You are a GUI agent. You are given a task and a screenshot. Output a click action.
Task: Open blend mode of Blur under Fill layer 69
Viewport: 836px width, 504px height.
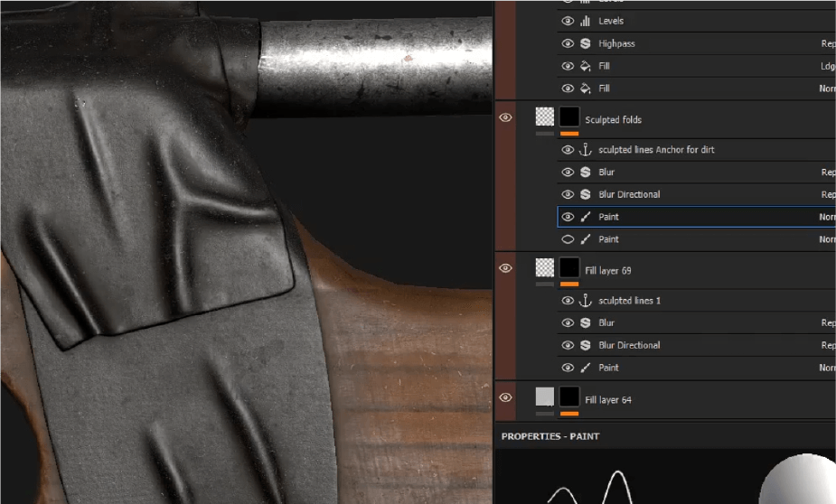coord(828,322)
